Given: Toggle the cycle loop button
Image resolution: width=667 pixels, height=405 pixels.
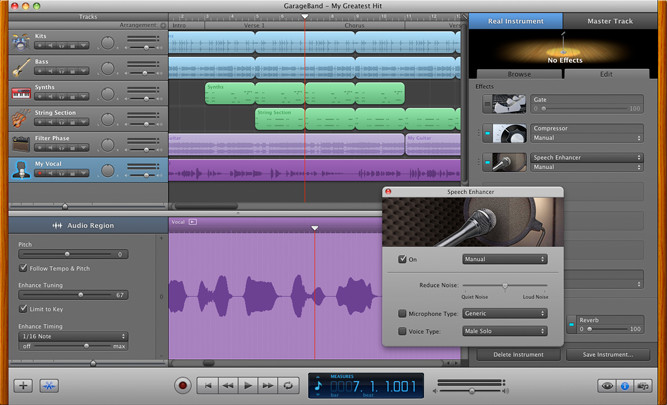Looking at the screenshot, I should click(x=288, y=386).
